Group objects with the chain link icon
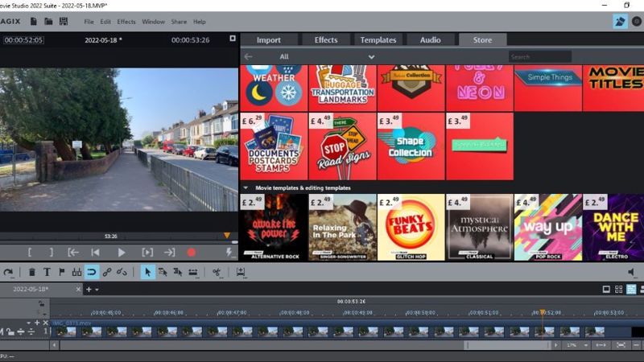Screen dimensions: 644x362 (x=107, y=272)
